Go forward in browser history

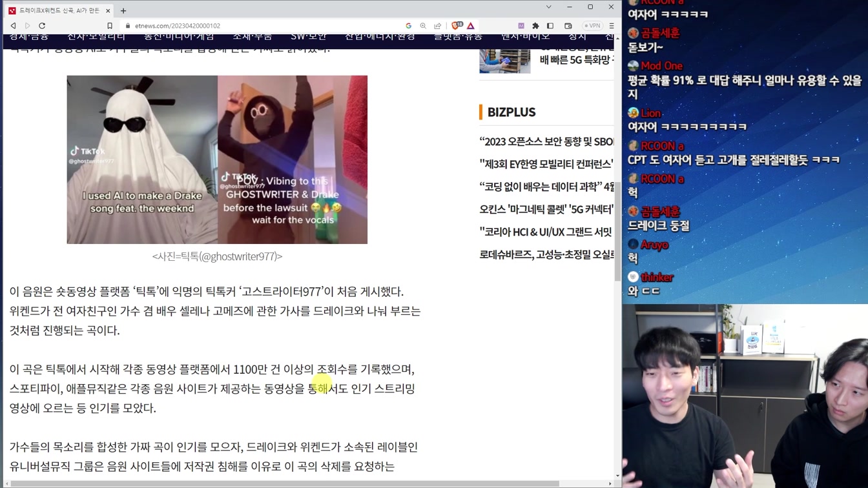point(27,26)
